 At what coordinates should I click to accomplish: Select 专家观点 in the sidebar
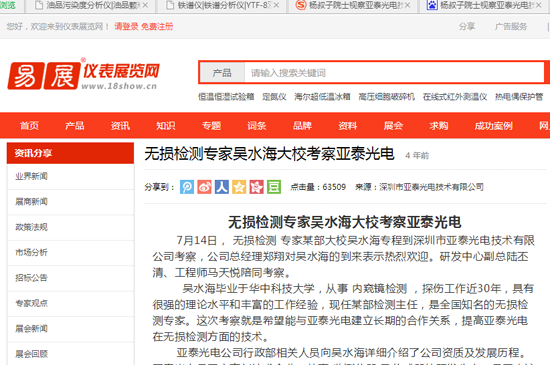point(71,303)
